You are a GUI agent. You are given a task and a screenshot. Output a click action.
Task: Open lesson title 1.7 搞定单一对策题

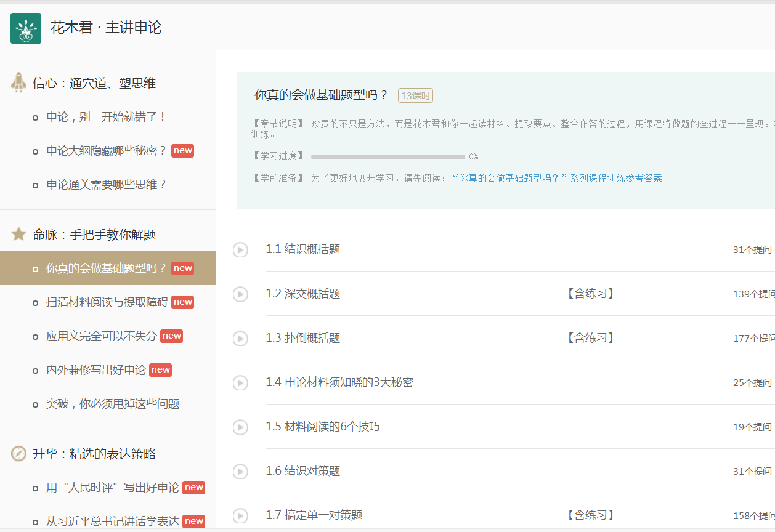[x=314, y=515]
